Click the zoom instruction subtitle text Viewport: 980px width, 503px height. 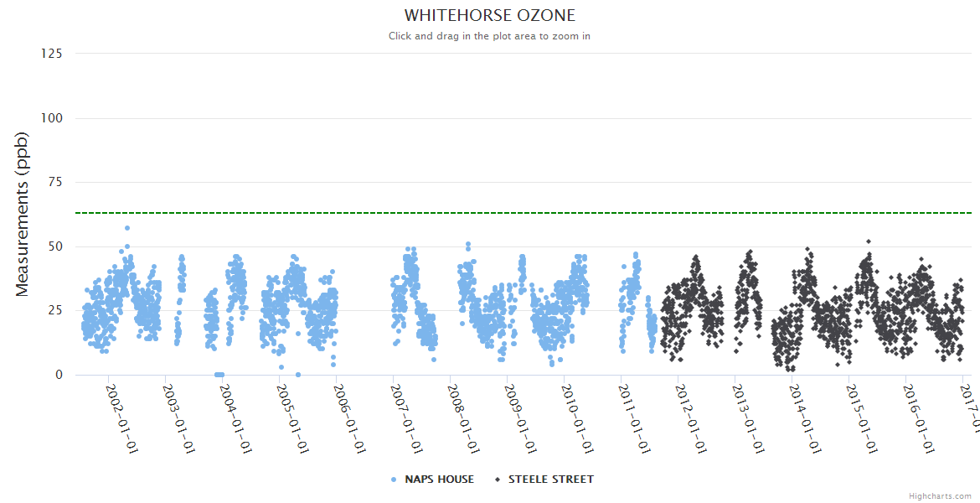pos(489,36)
